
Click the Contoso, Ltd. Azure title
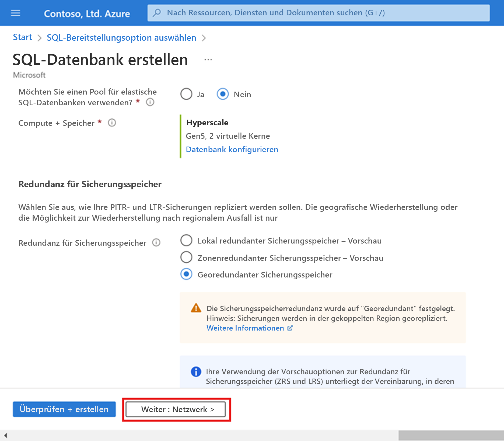(x=87, y=13)
